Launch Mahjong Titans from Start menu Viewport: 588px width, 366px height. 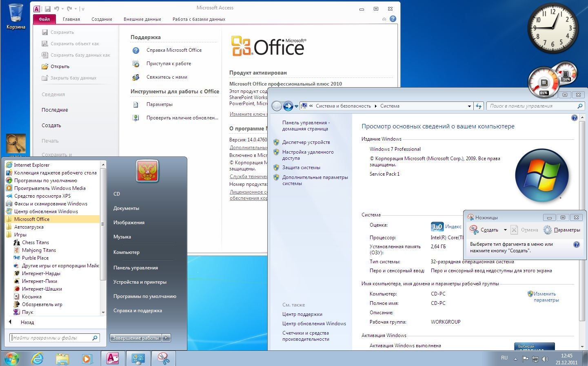39,250
